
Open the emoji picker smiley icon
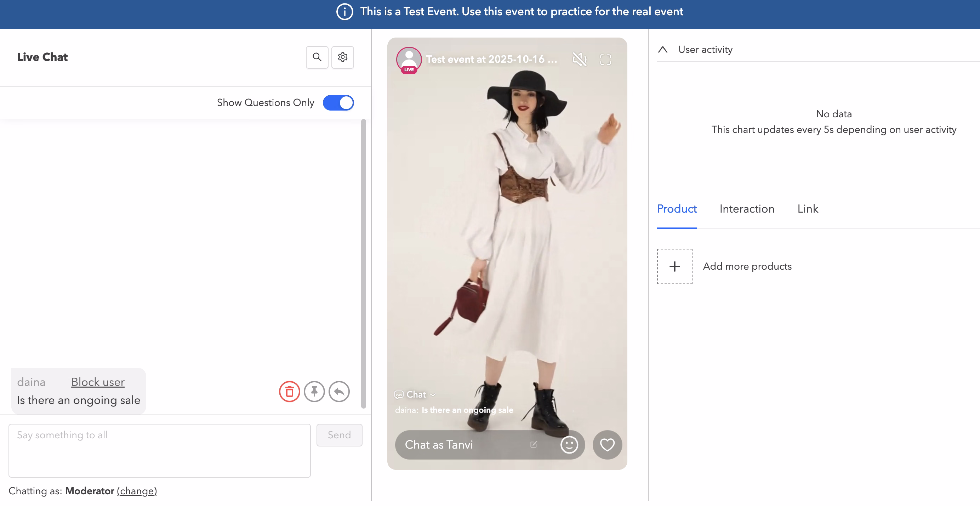coord(569,445)
